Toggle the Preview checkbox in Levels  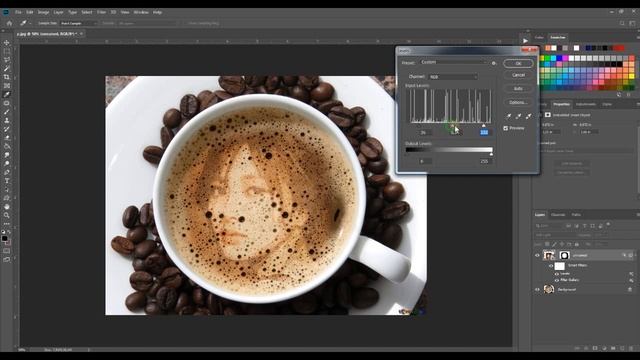click(506, 128)
